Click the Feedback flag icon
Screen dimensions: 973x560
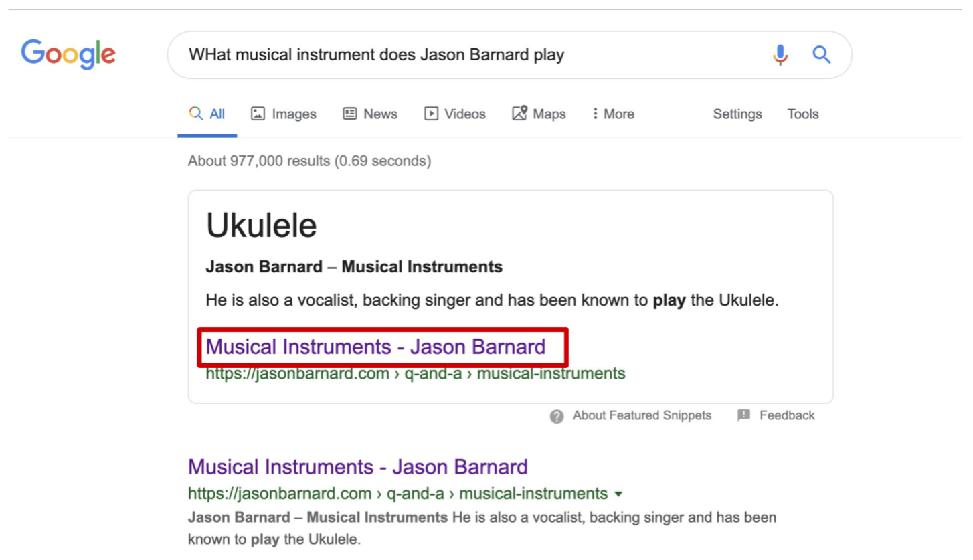point(744,415)
